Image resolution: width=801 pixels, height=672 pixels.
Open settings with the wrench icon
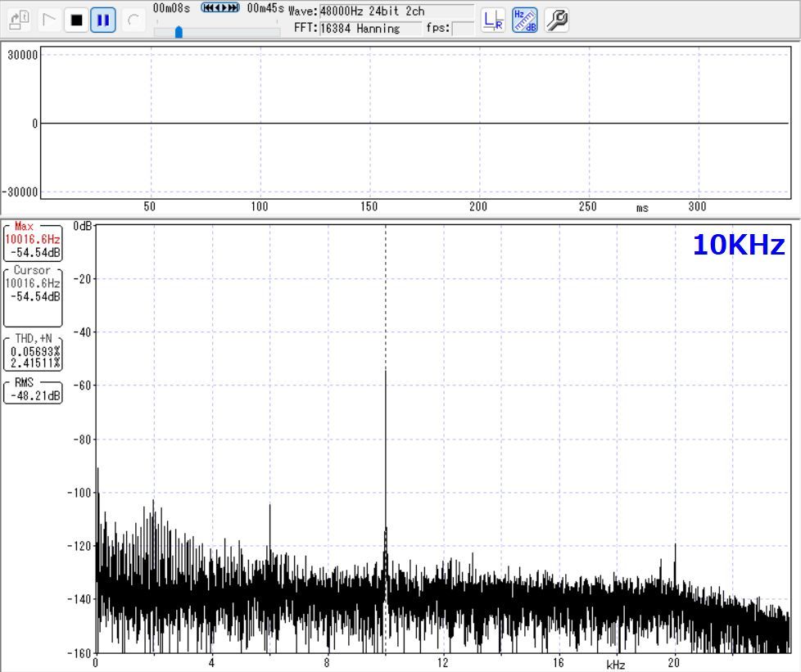(557, 20)
